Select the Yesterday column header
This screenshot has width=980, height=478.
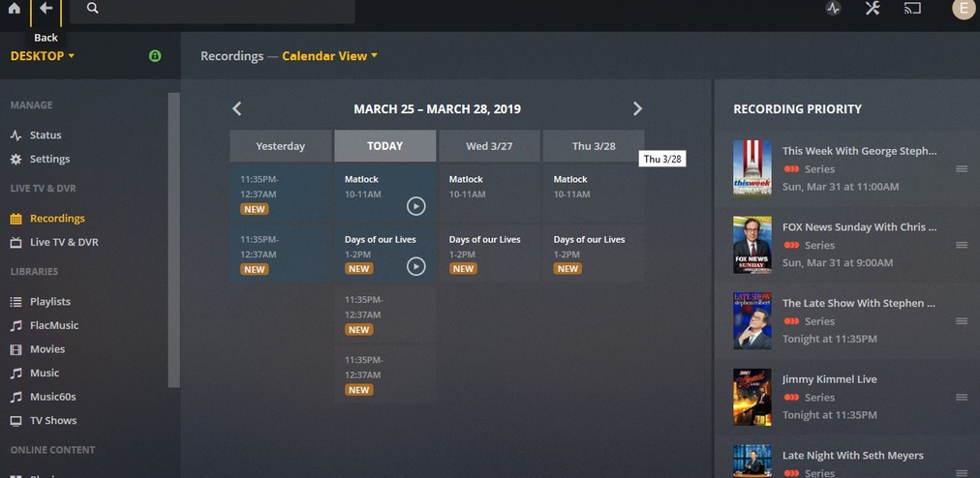tap(281, 145)
